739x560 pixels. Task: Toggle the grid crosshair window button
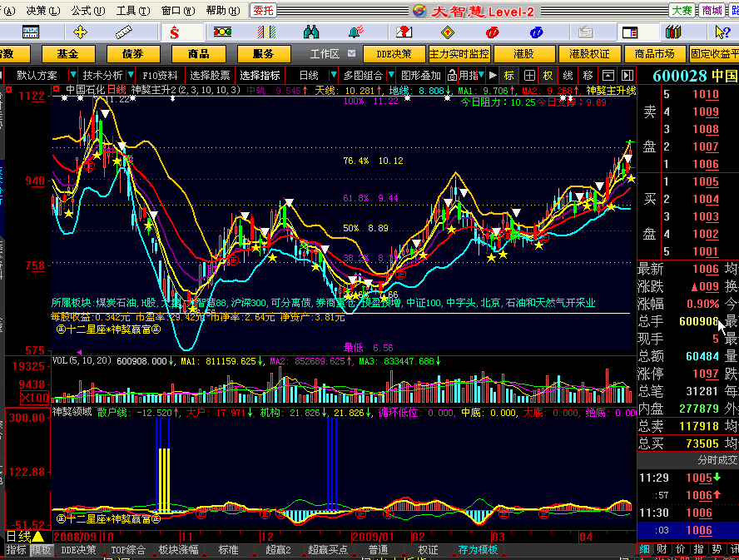point(529,76)
